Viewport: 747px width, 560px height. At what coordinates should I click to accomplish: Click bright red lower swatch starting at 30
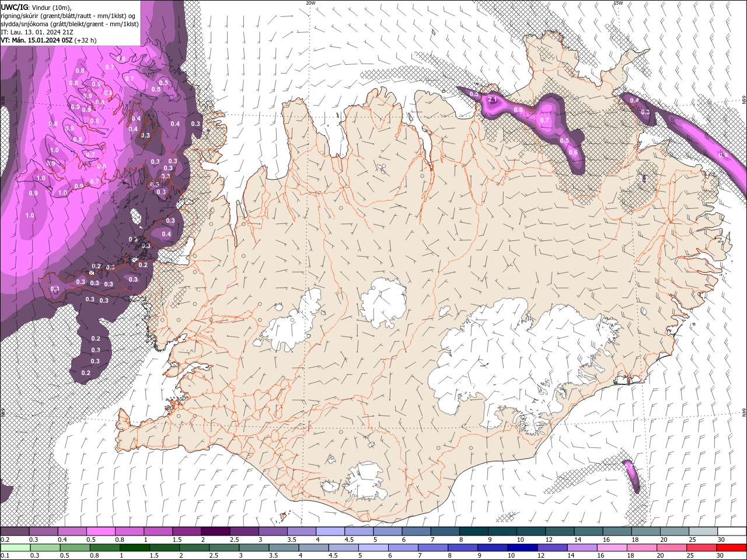click(731, 547)
